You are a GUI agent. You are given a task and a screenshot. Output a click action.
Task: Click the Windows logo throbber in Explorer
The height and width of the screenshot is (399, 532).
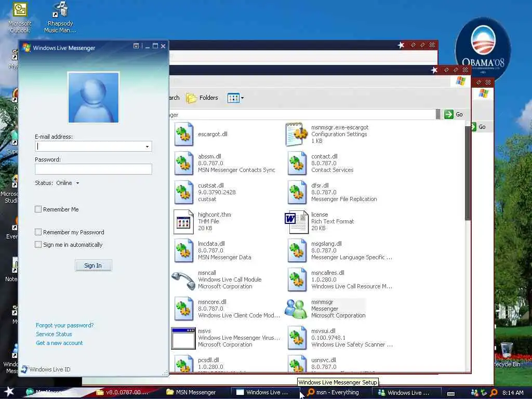click(x=460, y=81)
